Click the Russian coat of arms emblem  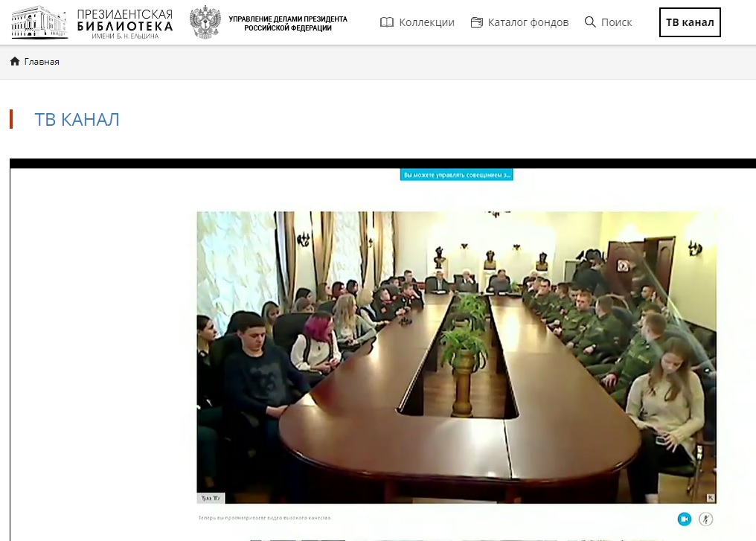[x=205, y=22]
